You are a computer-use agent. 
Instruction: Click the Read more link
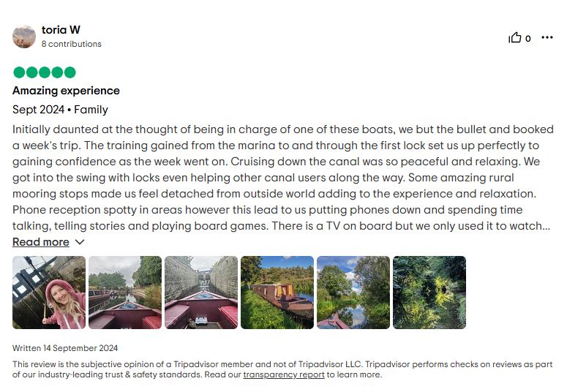(41, 242)
